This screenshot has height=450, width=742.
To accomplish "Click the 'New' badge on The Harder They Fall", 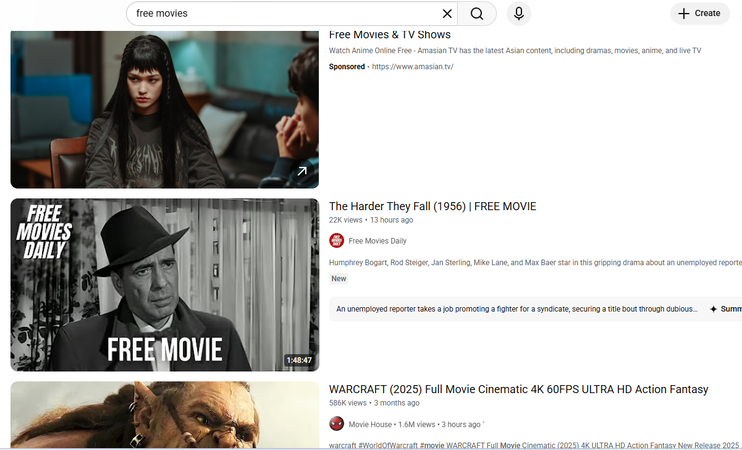I will 338,279.
